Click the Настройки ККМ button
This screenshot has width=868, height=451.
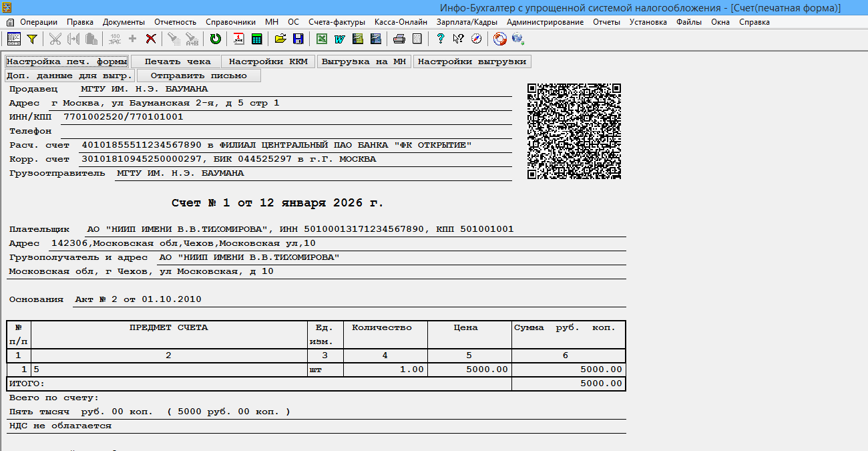(268, 61)
